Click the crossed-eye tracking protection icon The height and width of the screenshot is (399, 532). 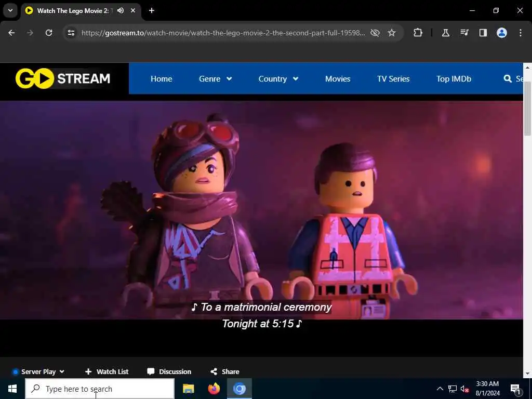375,33
